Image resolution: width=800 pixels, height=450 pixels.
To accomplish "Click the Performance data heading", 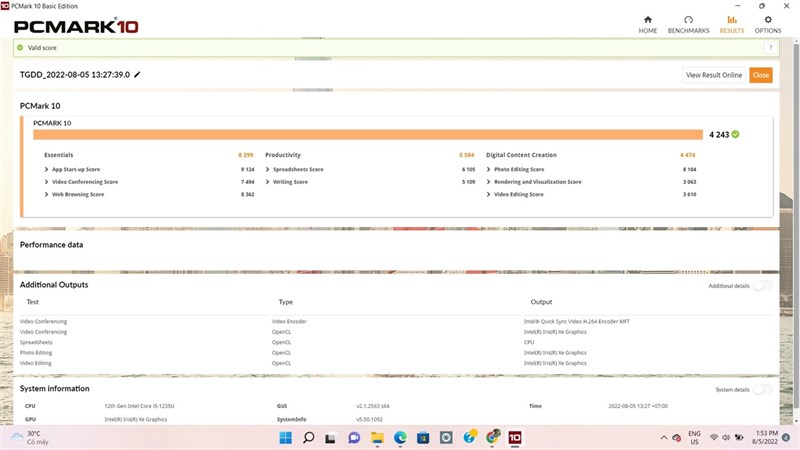I will coord(52,245).
